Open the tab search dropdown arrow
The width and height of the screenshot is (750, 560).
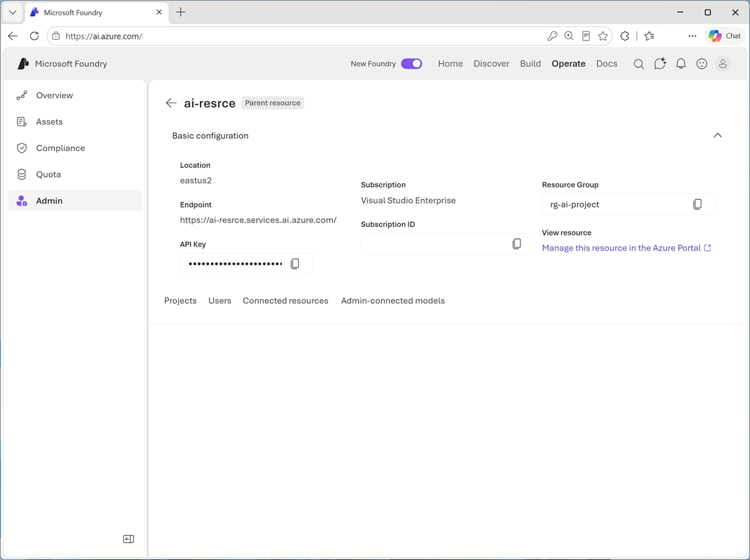coord(12,12)
